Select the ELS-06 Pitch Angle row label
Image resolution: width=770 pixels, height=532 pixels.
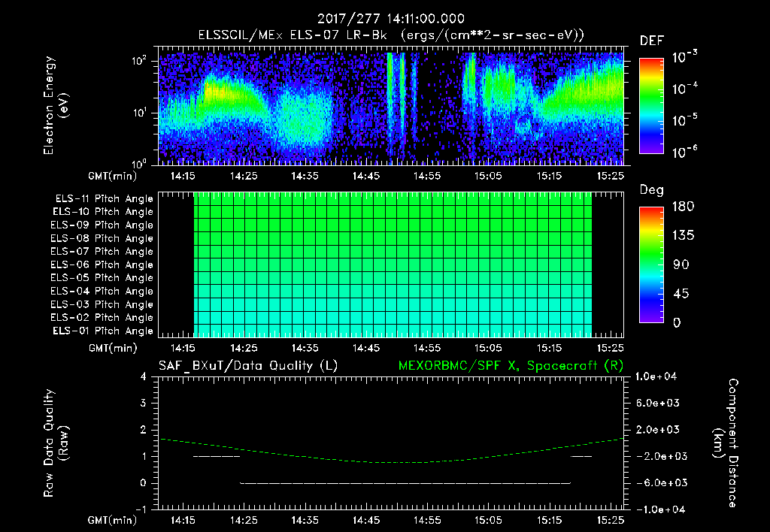(x=102, y=265)
